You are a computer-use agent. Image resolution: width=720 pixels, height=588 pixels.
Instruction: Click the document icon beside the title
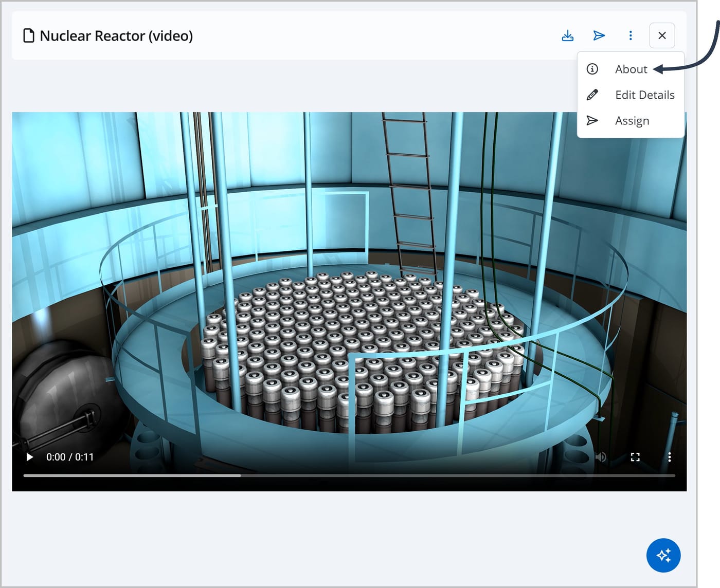coord(29,35)
